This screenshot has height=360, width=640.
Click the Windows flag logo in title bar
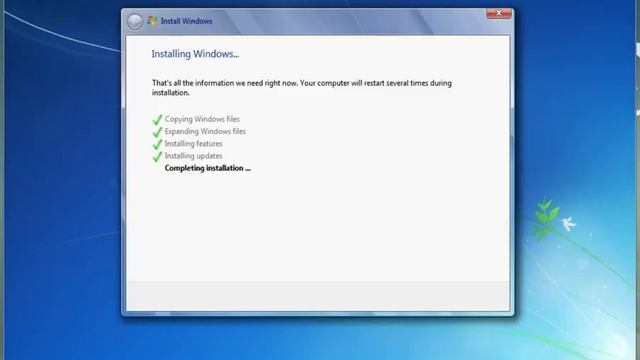152,21
